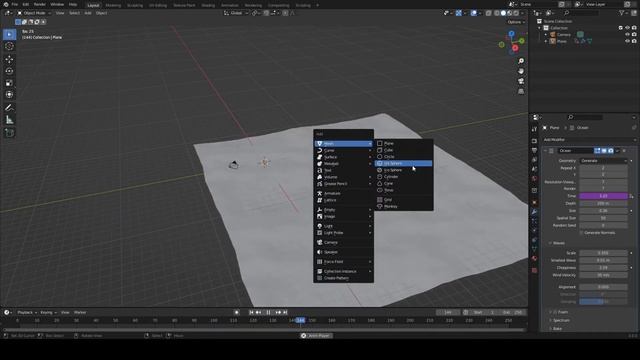Screen dimensions: 640x360
Task: Jump to timeline start frame
Action: pos(251,312)
